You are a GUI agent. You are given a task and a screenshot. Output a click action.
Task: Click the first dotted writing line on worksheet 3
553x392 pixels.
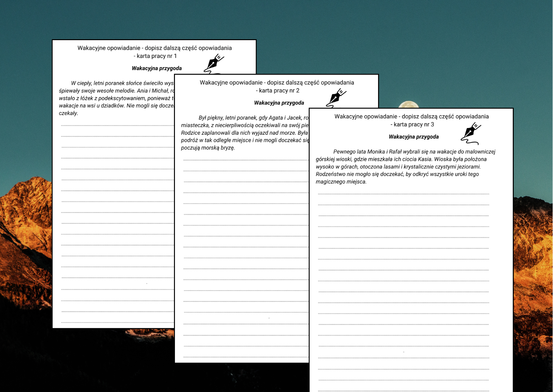pyautogui.click(x=403, y=194)
